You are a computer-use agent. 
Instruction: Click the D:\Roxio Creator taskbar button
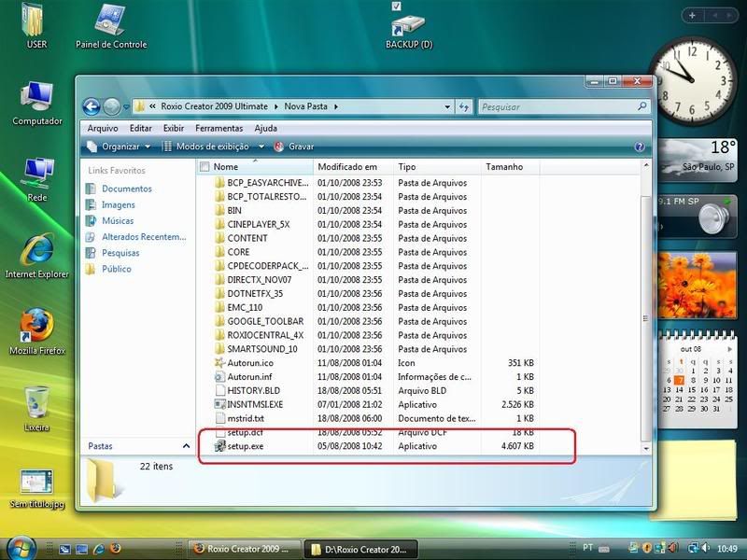(360, 549)
